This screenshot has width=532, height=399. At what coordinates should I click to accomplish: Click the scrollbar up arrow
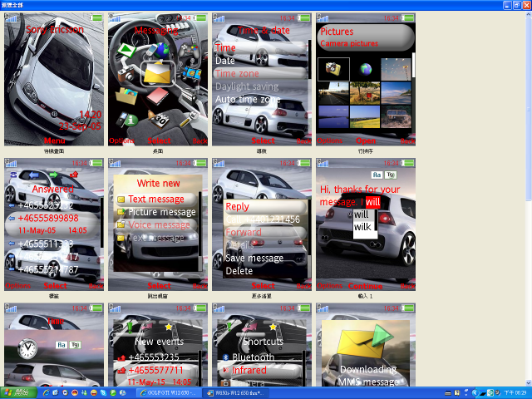[529, 14]
